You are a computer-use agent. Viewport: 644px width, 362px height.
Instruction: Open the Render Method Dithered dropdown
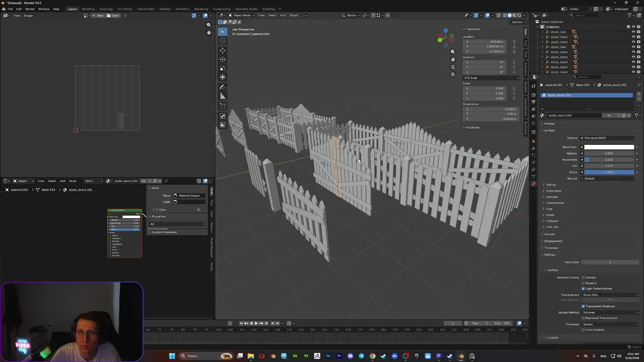click(x=610, y=312)
